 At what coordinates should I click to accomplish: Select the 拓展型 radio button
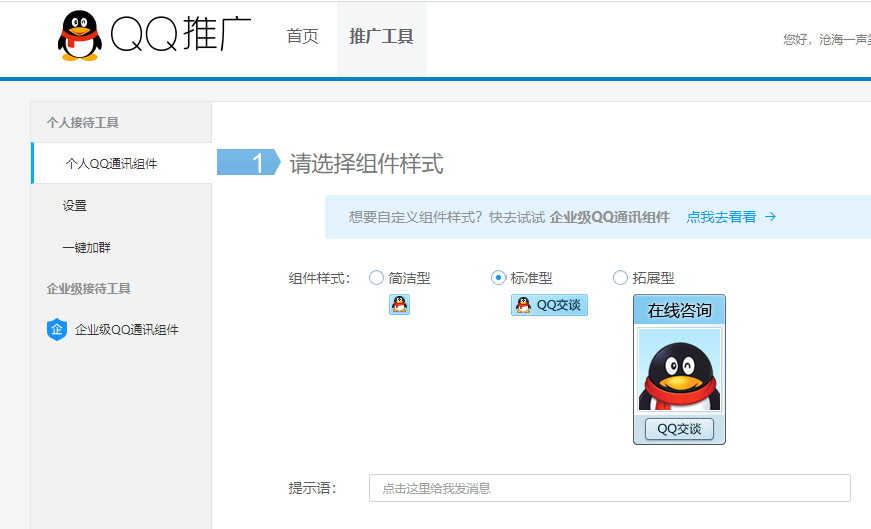[620, 277]
